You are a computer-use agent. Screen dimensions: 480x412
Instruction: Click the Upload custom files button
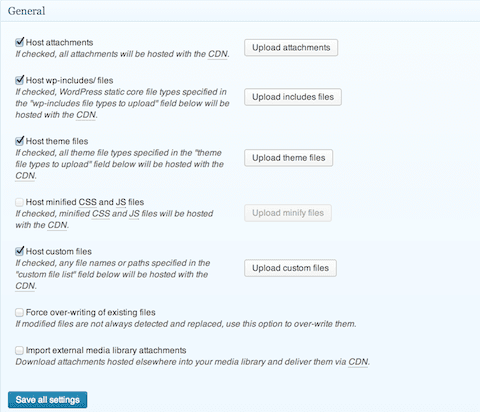(290, 268)
